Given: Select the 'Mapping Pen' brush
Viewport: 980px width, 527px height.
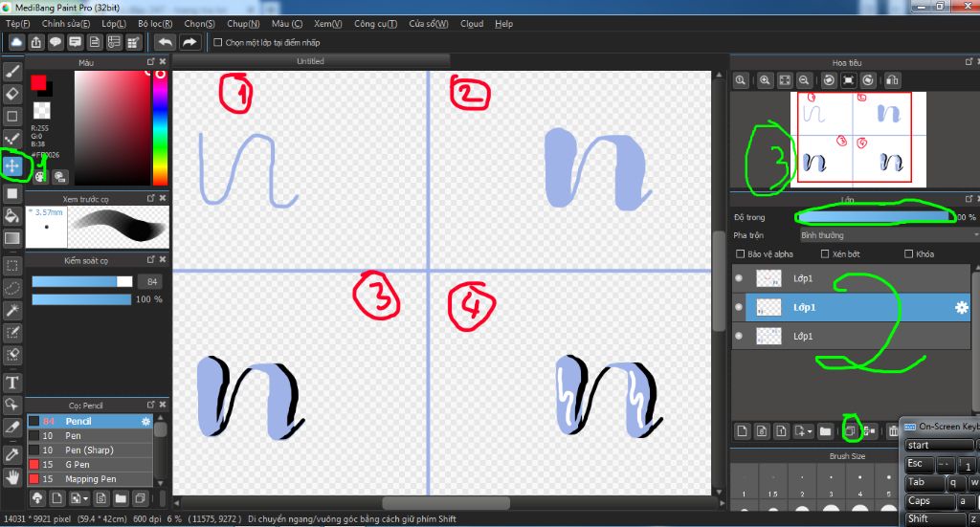Looking at the screenshot, I should [x=90, y=479].
